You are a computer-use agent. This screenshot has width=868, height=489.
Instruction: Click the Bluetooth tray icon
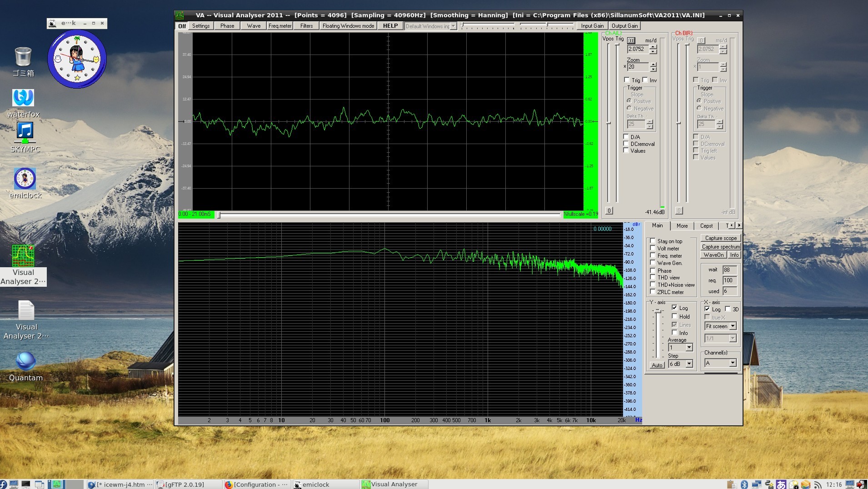pyautogui.click(x=744, y=484)
